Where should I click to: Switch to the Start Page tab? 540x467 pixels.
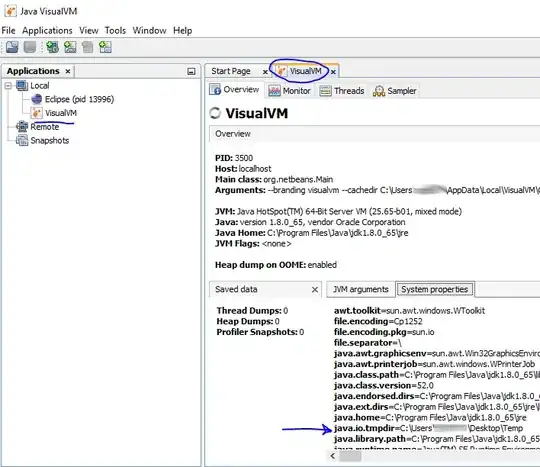click(x=231, y=71)
